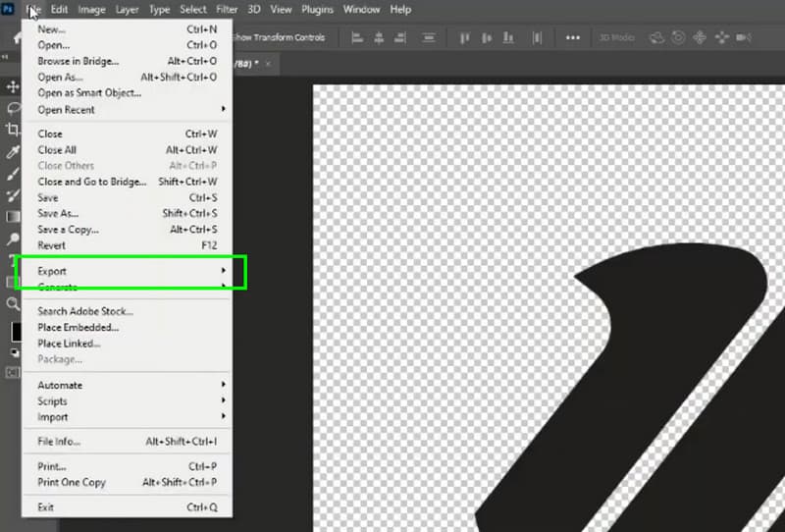
Task: Toggle Quick Mask mode in toolbar
Action: [x=13, y=372]
